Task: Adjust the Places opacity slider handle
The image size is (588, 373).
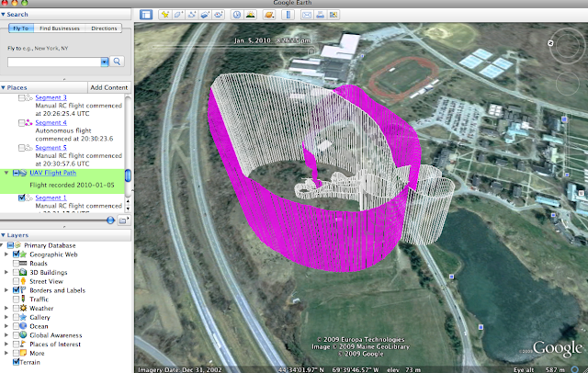Action: 110,220
